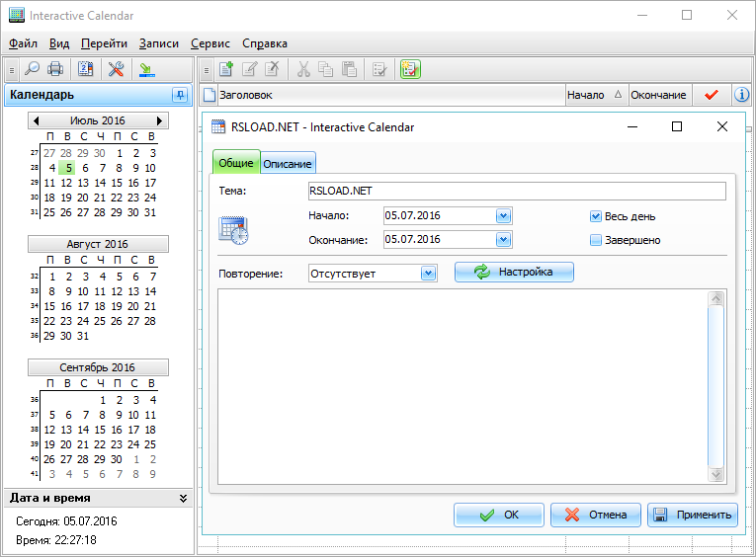756x557 pixels.
Task: Switch to the Описание tab
Action: (x=288, y=164)
